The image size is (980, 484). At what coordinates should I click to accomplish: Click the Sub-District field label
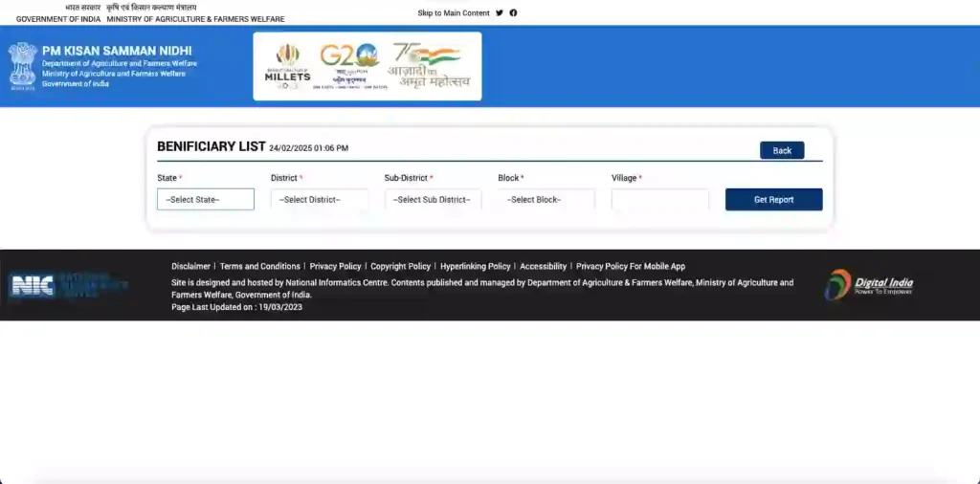click(406, 178)
